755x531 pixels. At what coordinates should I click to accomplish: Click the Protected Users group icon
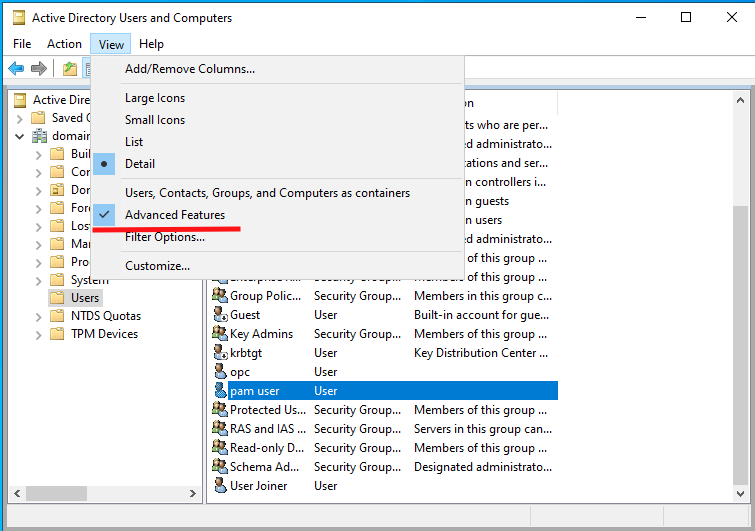pos(220,409)
